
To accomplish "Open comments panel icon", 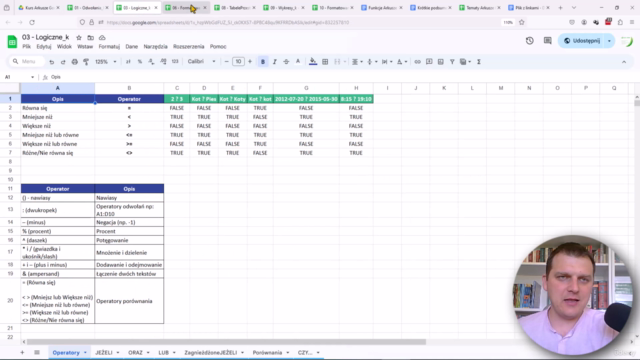I will coord(547,41).
